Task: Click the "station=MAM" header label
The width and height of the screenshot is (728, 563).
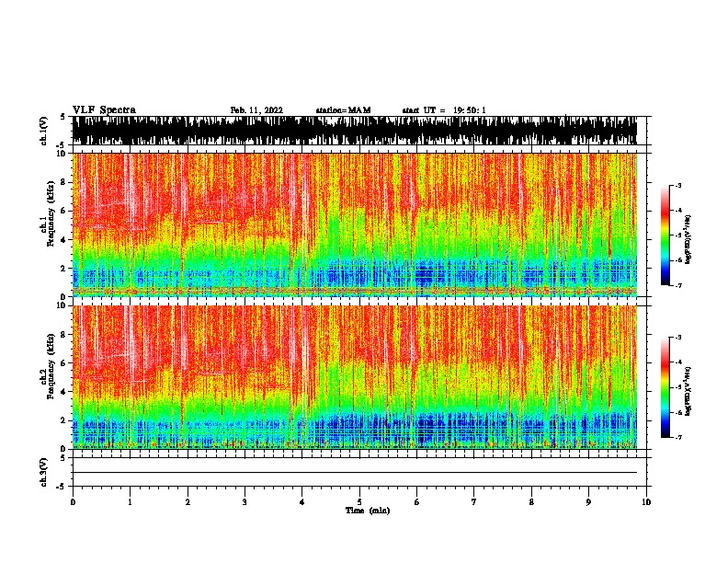Action: 343,110
